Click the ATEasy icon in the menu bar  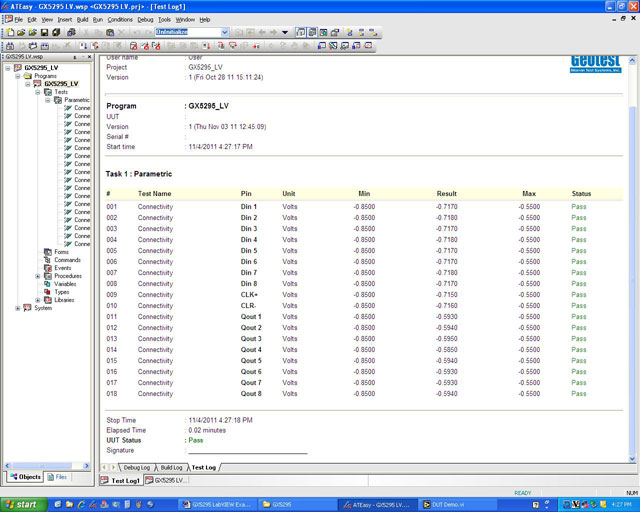tap(8, 19)
